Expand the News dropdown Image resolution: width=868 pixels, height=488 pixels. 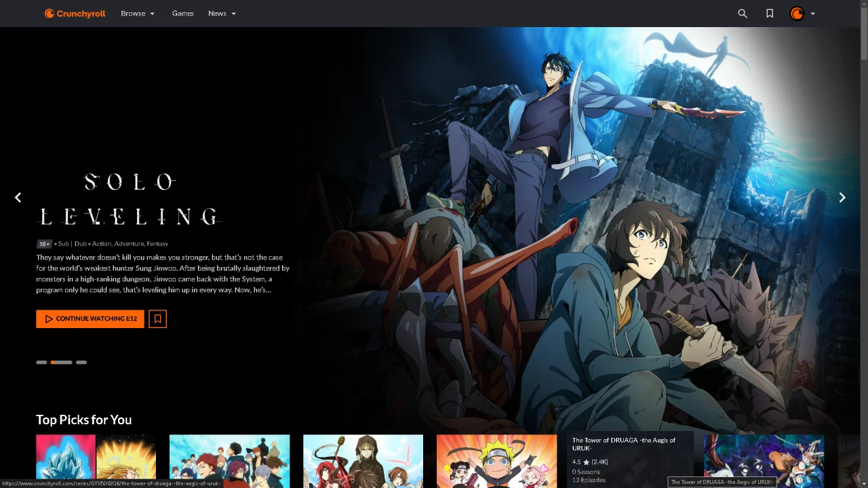click(222, 14)
